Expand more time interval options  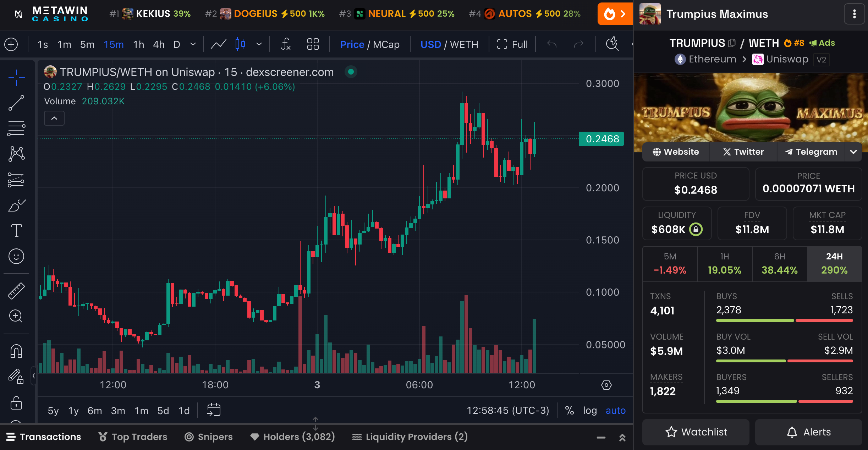[193, 44]
